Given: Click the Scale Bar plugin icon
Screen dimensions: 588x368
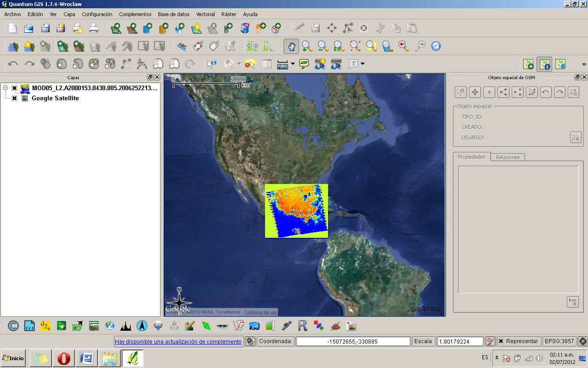Looking at the screenshot, I should tap(222, 326).
